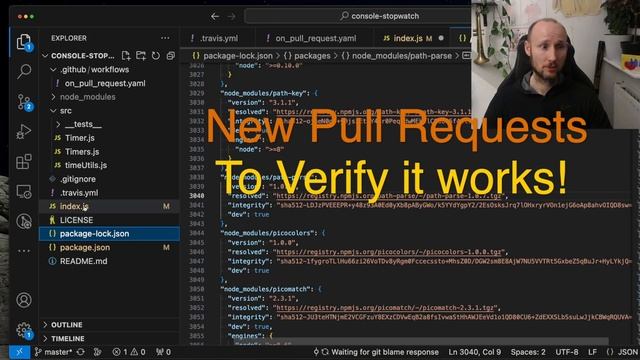The width and height of the screenshot is (640, 360).
Task: Open on_pull_request.yaml in the file tree
Action: pyautogui.click(x=105, y=83)
